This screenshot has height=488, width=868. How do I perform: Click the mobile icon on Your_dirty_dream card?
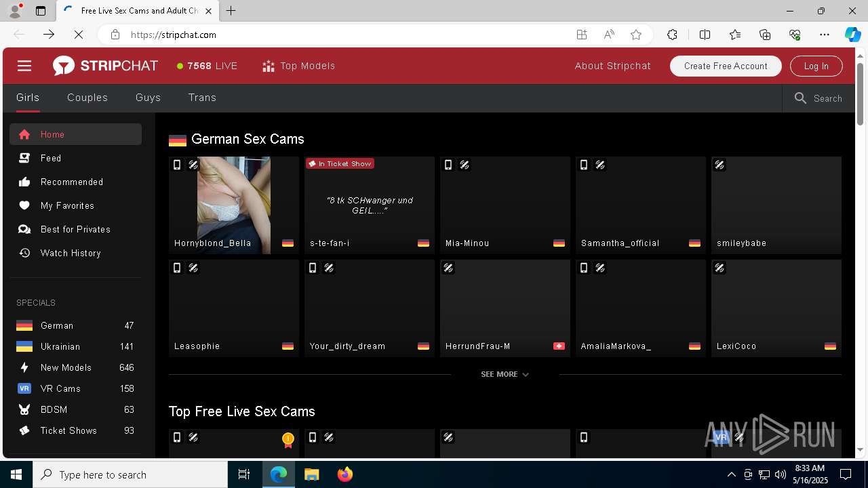[313, 268]
